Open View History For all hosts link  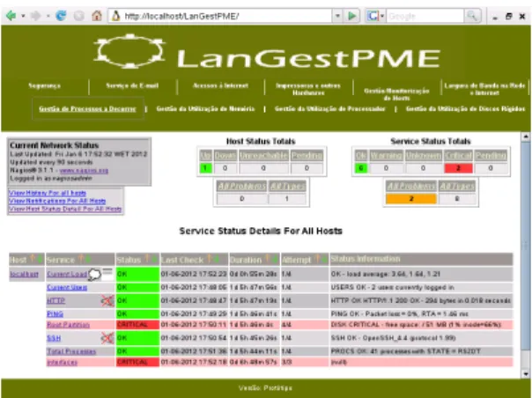pos(48,193)
